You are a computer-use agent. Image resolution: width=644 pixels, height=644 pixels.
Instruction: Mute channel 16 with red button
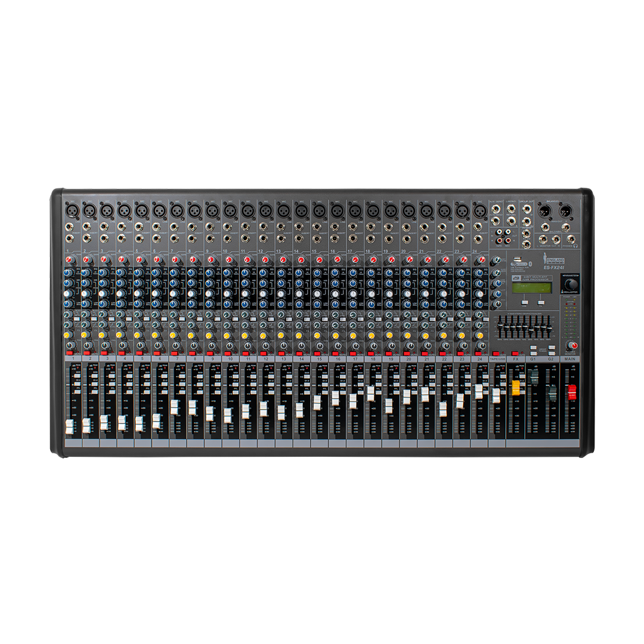[335, 353]
